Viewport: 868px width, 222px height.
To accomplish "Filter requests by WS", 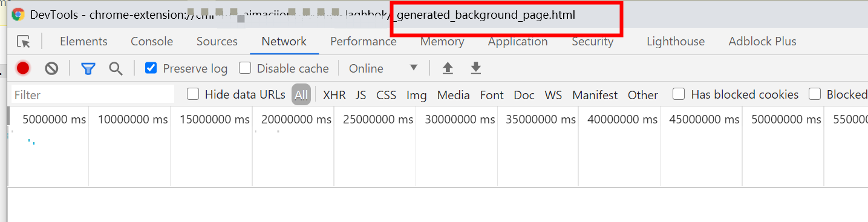I will pyautogui.click(x=553, y=95).
